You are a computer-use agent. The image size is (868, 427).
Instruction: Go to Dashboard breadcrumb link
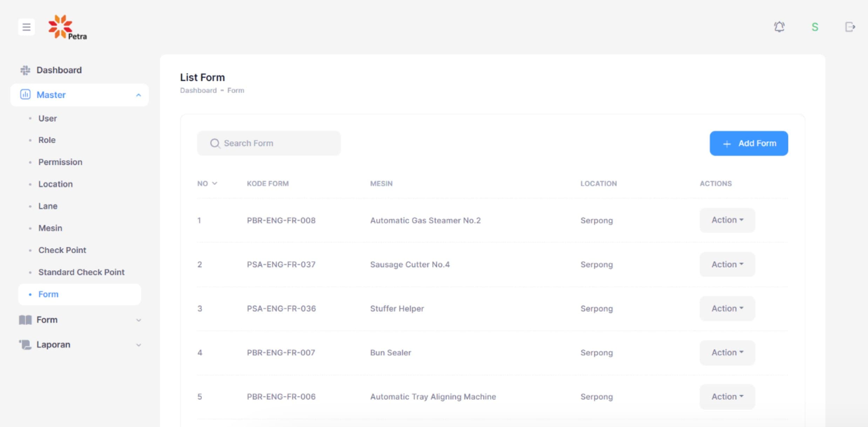click(198, 90)
